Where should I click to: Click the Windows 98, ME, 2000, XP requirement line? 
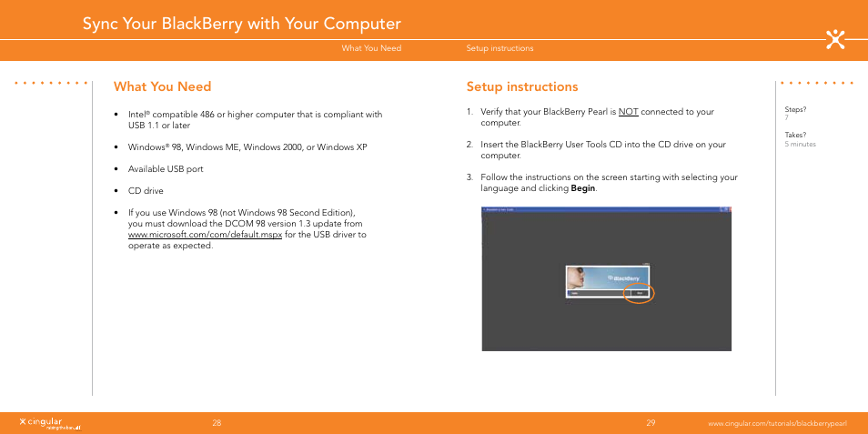247,147
